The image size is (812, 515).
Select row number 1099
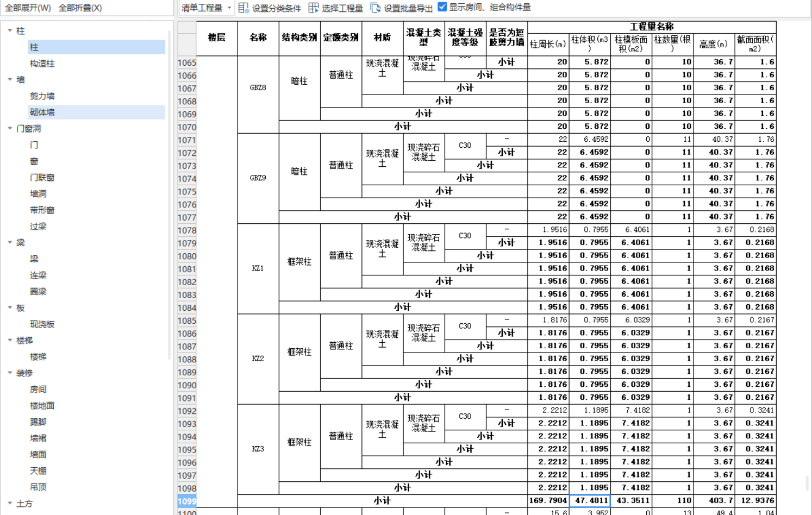[x=186, y=501]
